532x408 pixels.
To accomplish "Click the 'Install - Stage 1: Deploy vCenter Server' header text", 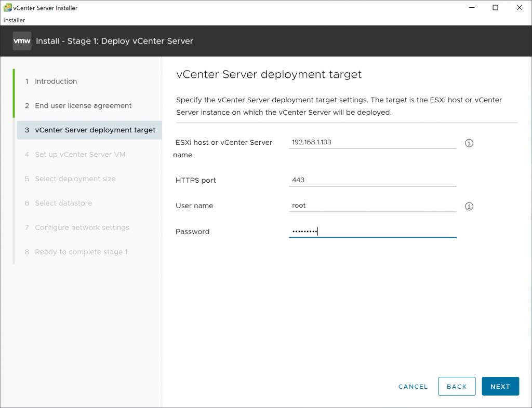I will tap(114, 41).
